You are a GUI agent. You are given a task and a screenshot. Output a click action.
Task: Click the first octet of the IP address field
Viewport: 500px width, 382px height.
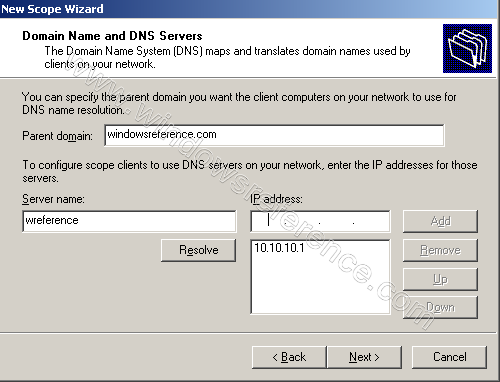coord(269,221)
